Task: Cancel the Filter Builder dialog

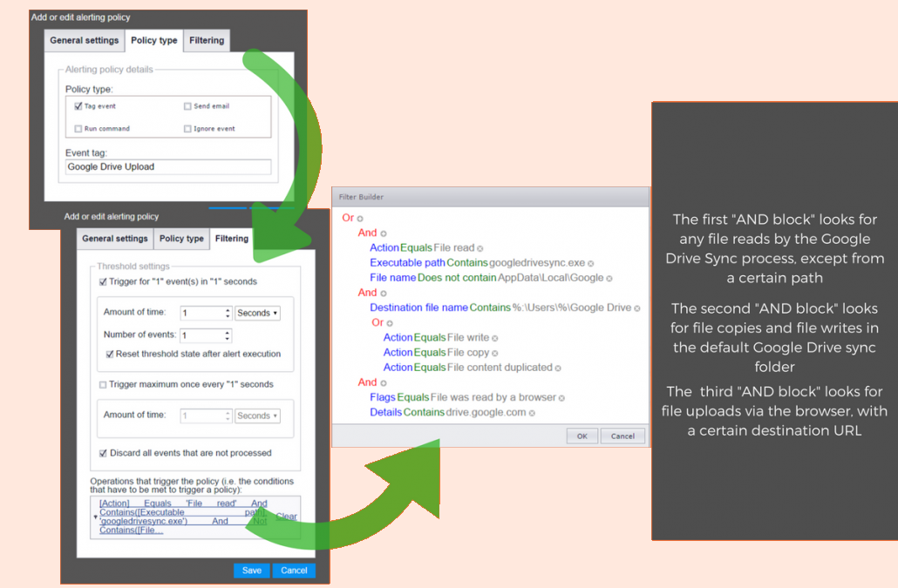Action: point(622,436)
